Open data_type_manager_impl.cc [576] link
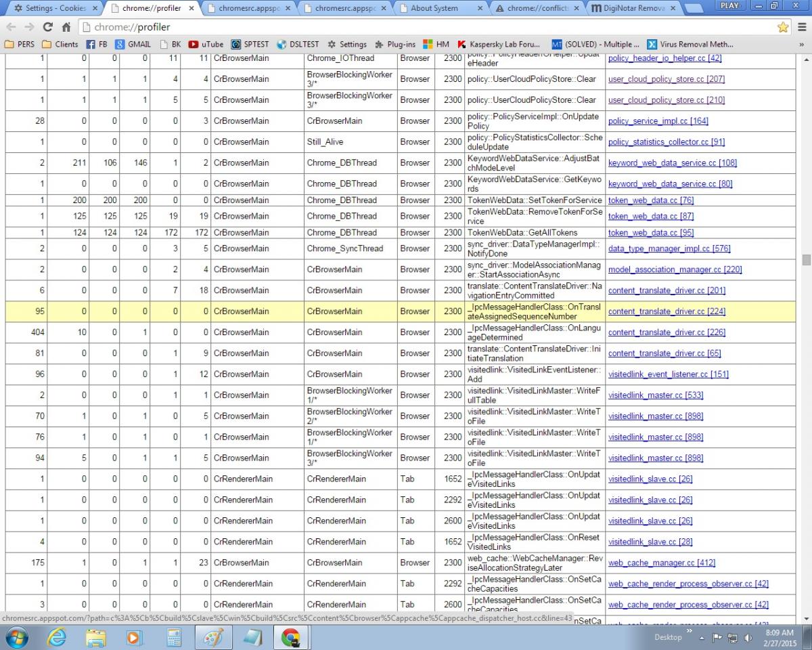 (x=669, y=248)
